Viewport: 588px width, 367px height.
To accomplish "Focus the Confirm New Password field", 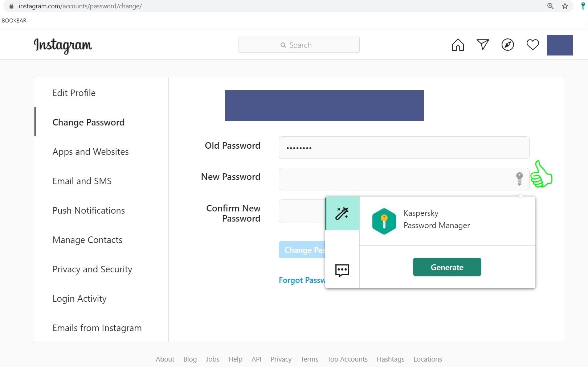I will (x=302, y=211).
